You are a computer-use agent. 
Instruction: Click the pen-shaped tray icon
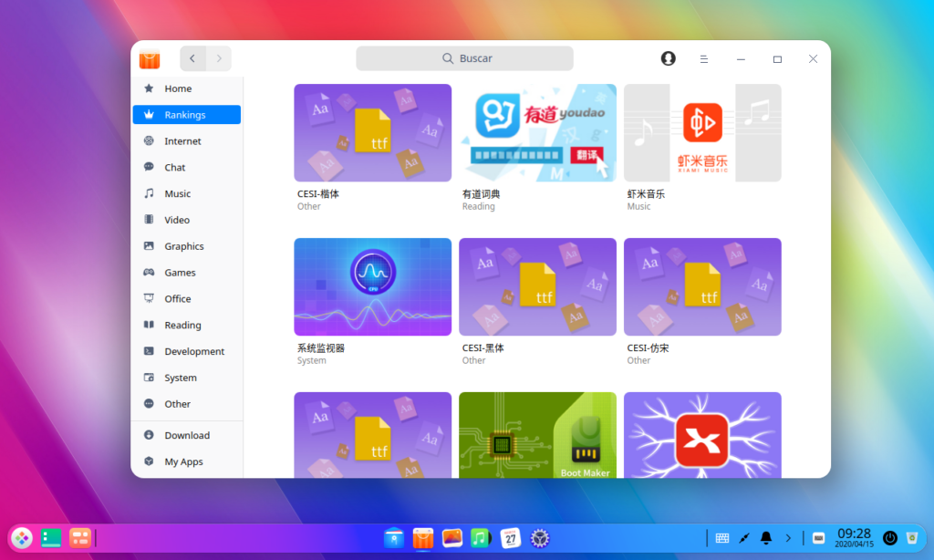[x=744, y=538]
